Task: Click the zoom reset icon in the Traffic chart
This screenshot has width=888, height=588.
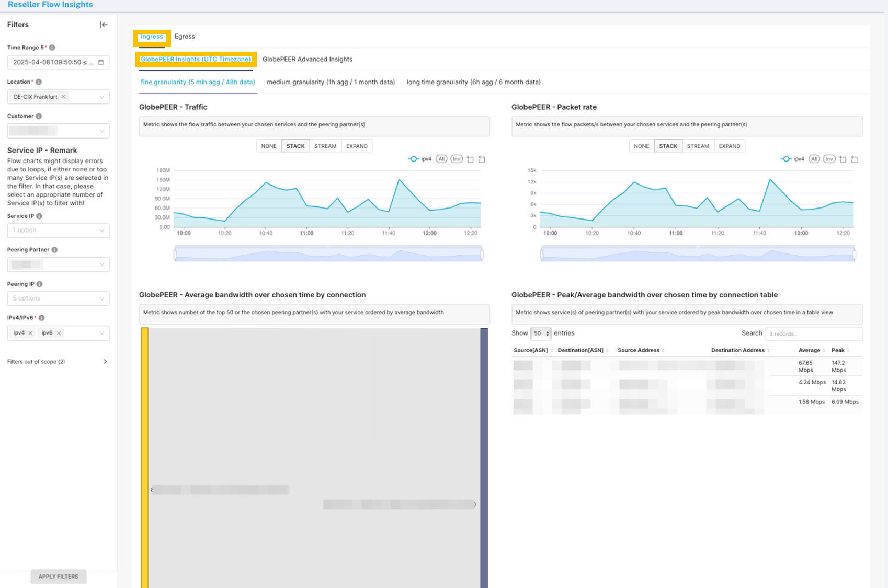Action: coord(482,159)
